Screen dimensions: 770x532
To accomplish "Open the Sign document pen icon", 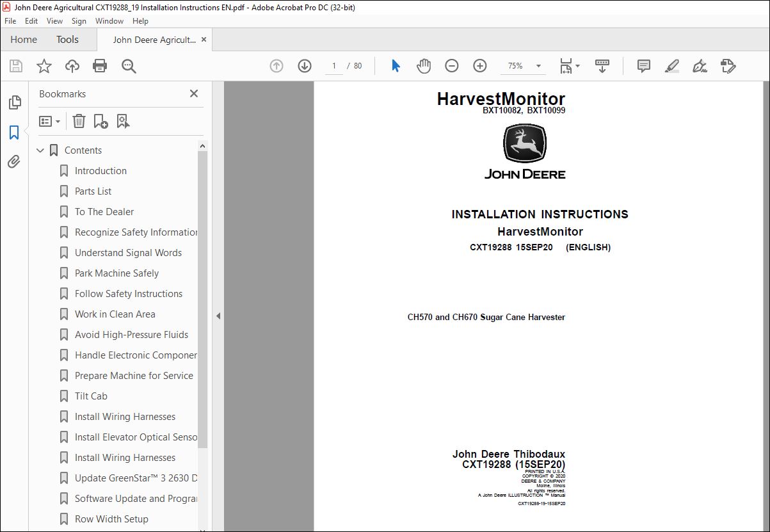I will point(700,66).
